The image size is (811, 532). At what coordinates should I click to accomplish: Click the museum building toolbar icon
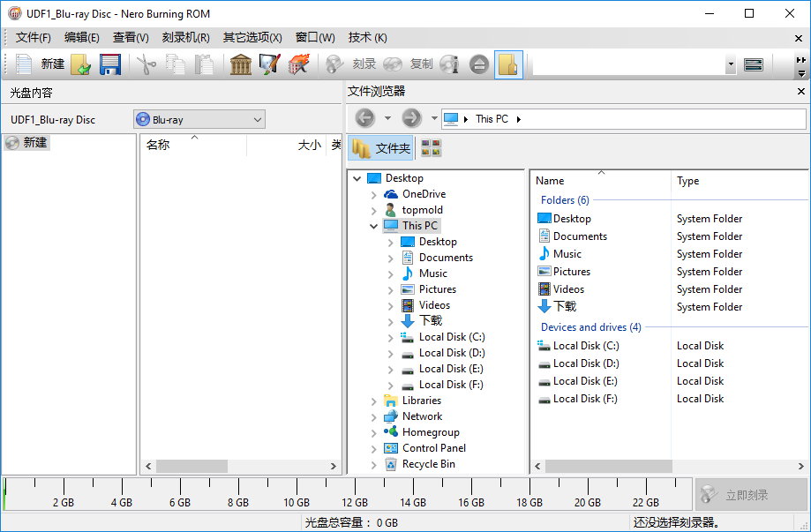point(241,64)
